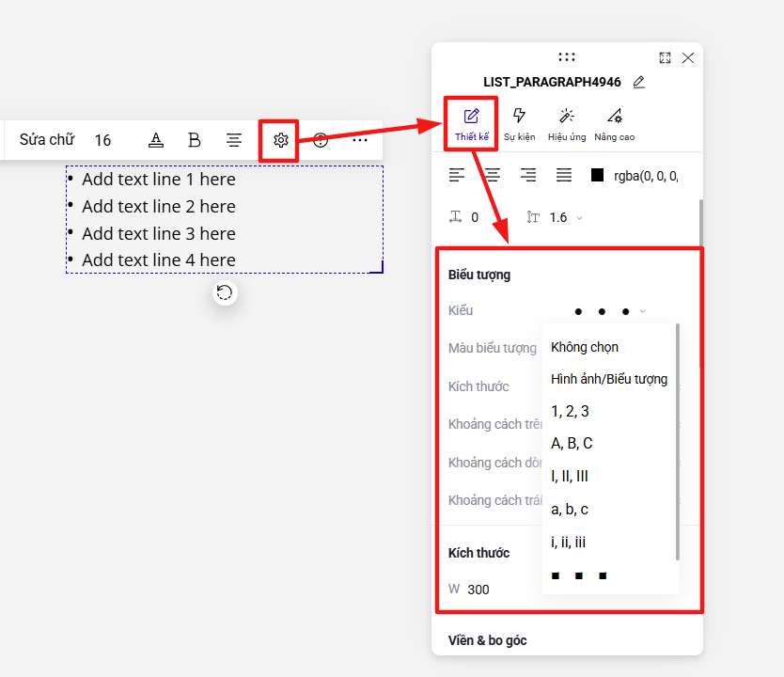Click 'Add text line 1 here' list item
This screenshot has width=784, height=677.
(159, 179)
